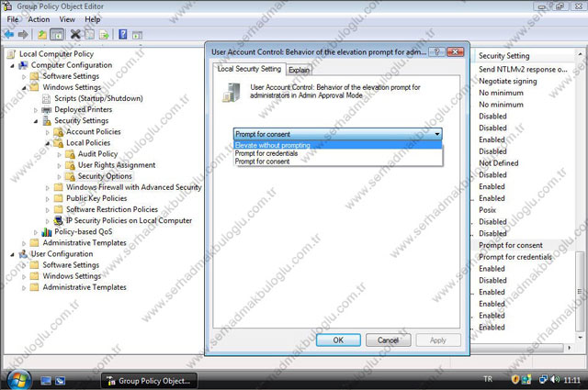
Task: Select the Local Security Setting tab
Action: (x=249, y=69)
